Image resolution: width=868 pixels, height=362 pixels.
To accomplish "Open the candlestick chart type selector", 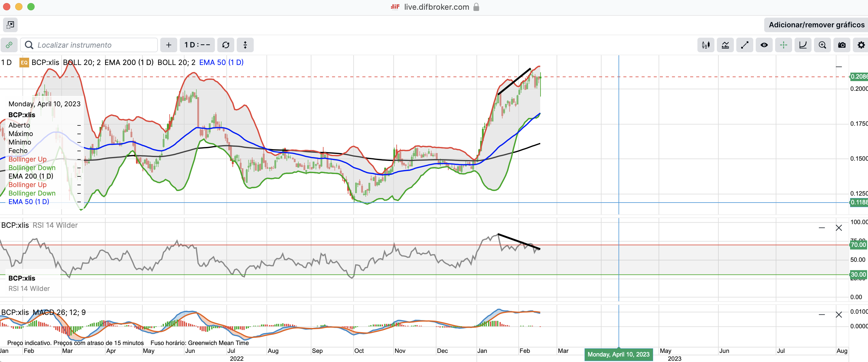I will click(x=706, y=45).
